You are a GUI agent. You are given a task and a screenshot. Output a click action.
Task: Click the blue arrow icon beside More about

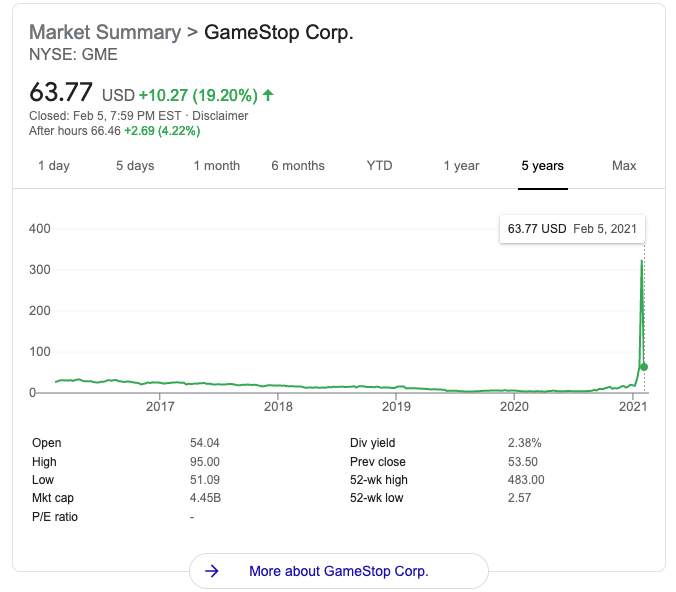(212, 571)
